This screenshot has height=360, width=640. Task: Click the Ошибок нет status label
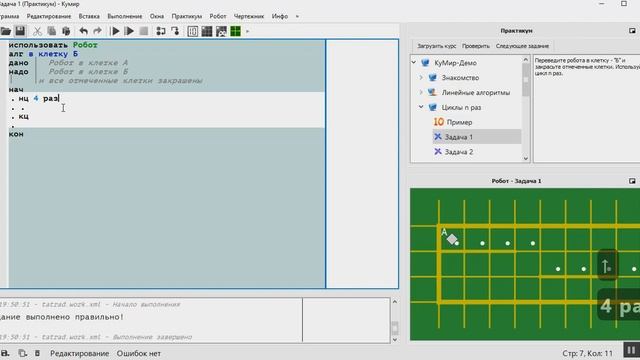coord(139,353)
